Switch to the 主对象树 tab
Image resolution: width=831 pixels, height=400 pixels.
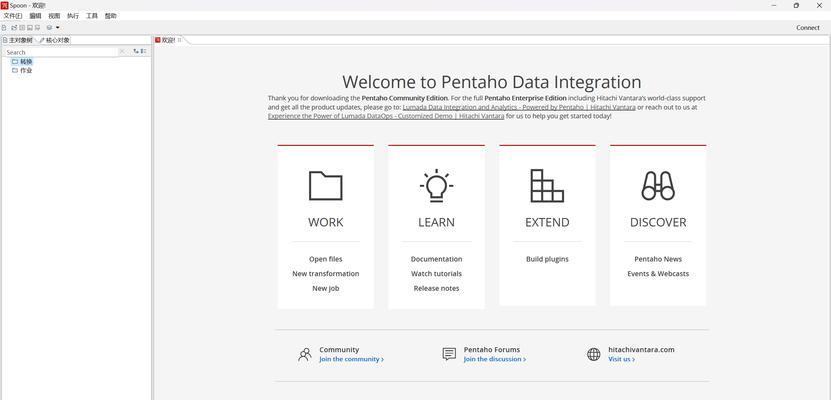pyautogui.click(x=17, y=40)
